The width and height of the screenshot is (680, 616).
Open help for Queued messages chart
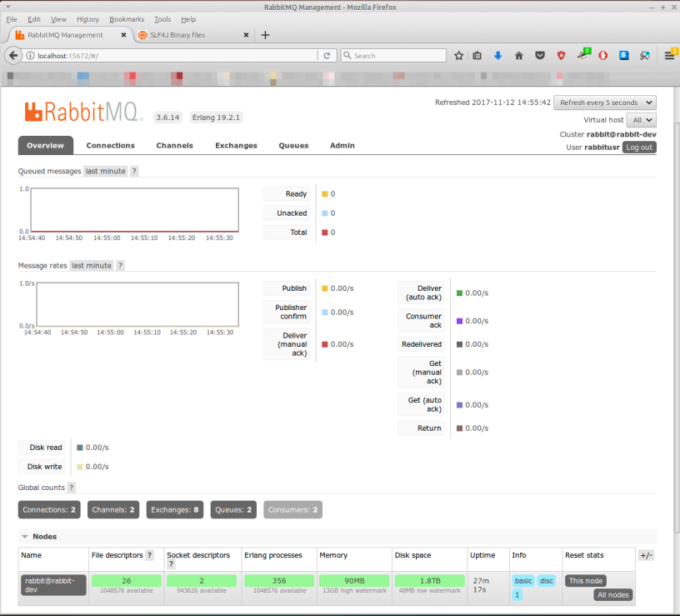(134, 171)
